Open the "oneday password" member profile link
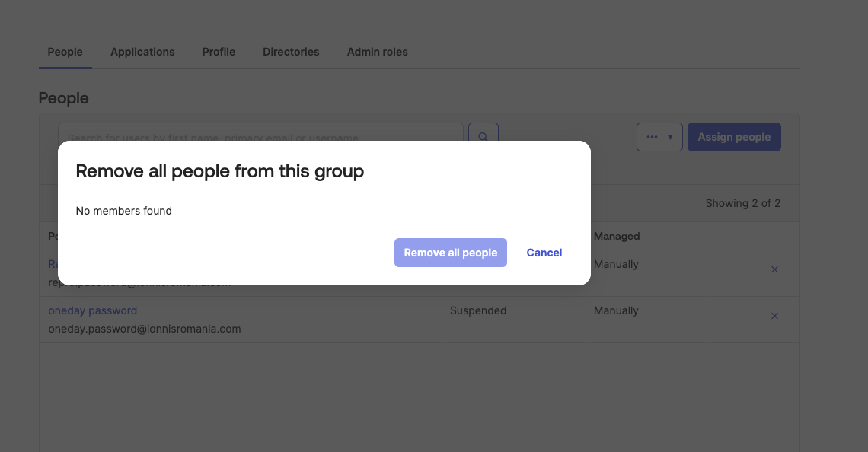Viewport: 868px width, 452px height. (92, 310)
